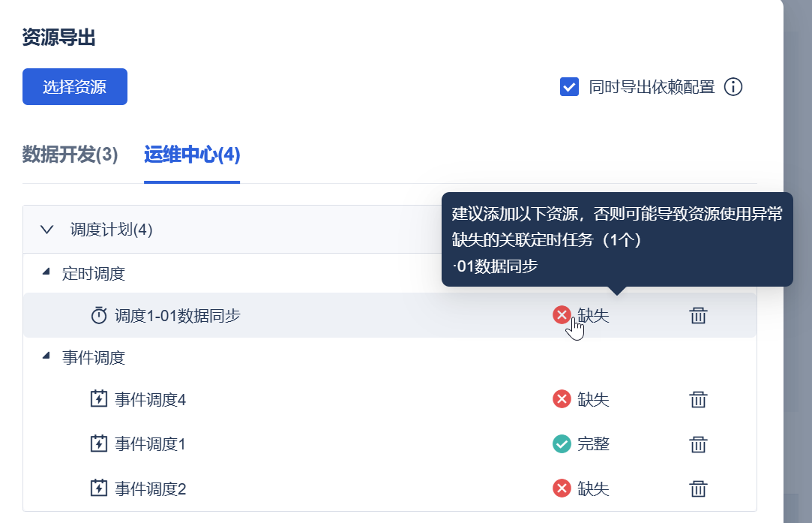Delete 调度1-01数据同步 with trash icon

[x=698, y=315]
